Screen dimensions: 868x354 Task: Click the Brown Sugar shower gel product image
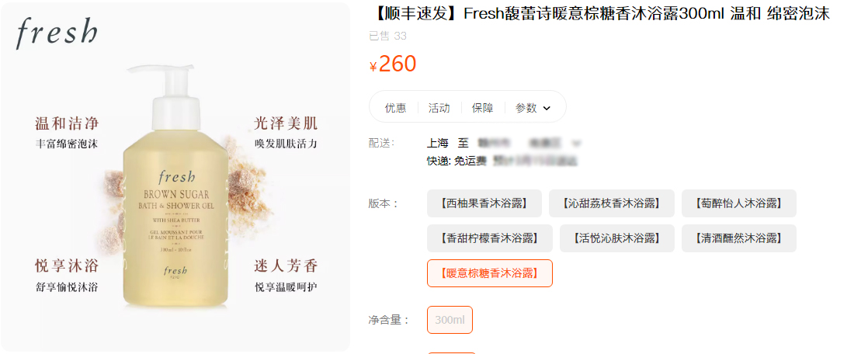point(175,188)
